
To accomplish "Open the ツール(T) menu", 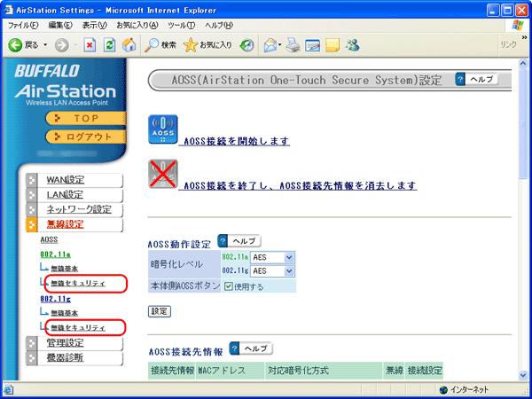I will pos(182,26).
